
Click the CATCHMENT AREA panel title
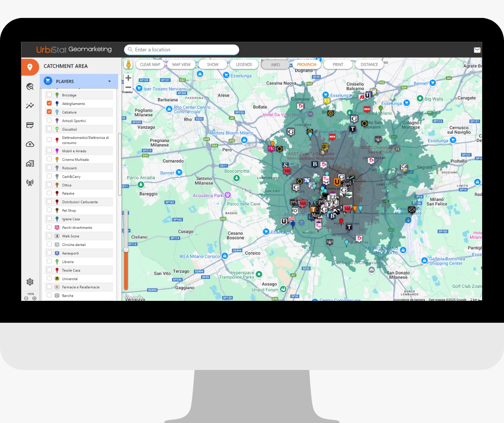(65, 66)
